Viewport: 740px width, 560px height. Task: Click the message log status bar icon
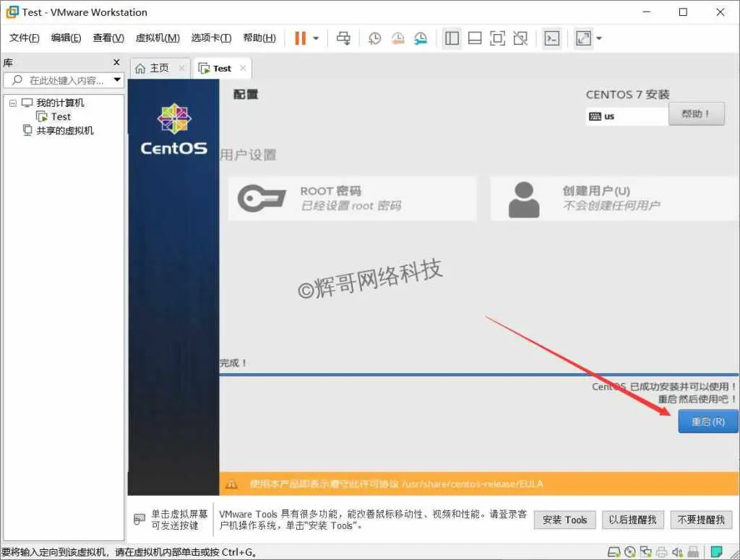pos(716,551)
